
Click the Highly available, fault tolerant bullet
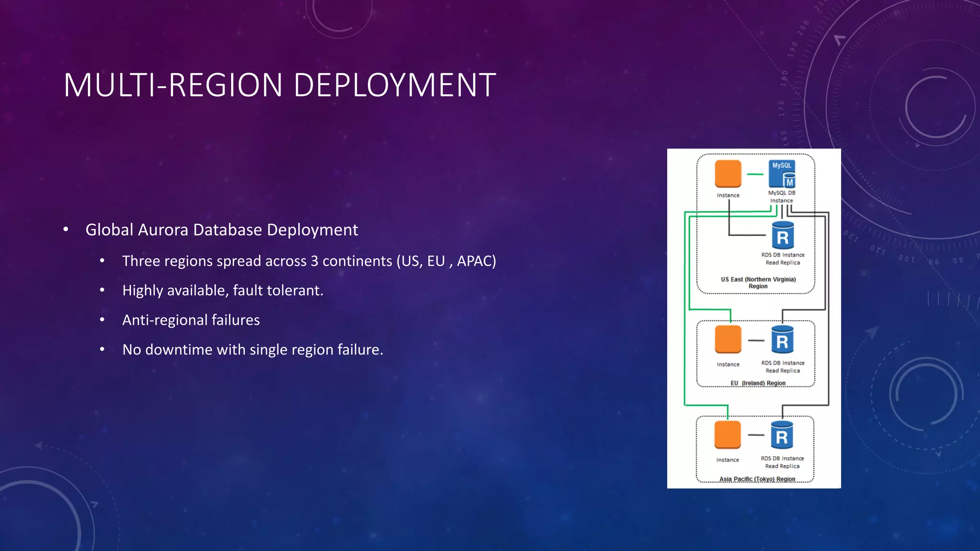click(223, 291)
